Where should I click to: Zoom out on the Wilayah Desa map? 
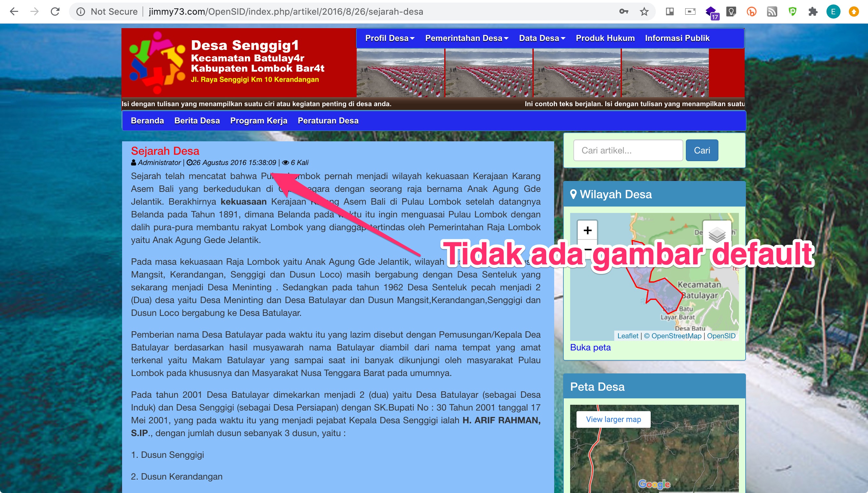point(587,250)
